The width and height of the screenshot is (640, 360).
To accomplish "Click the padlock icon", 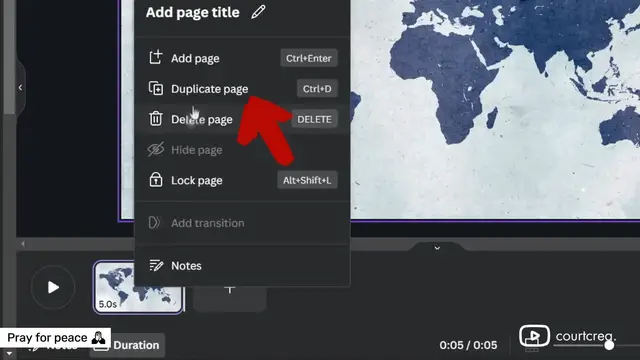I will 156,180.
